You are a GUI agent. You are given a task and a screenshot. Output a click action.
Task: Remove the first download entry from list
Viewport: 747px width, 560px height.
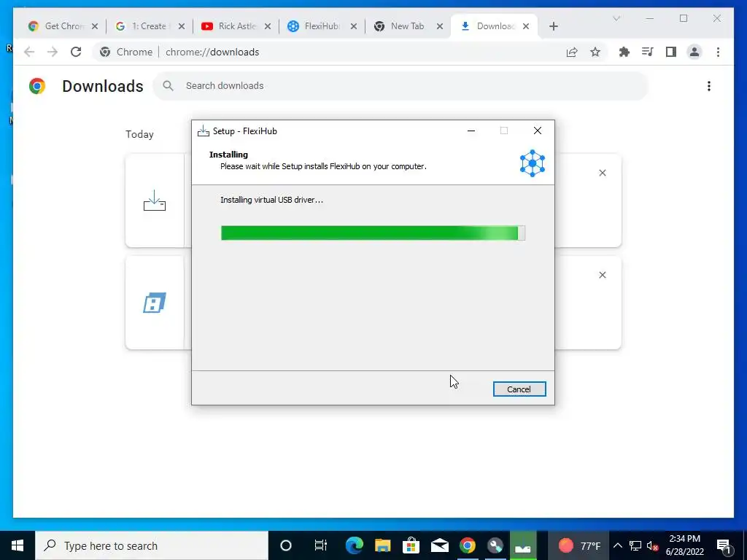[602, 173]
